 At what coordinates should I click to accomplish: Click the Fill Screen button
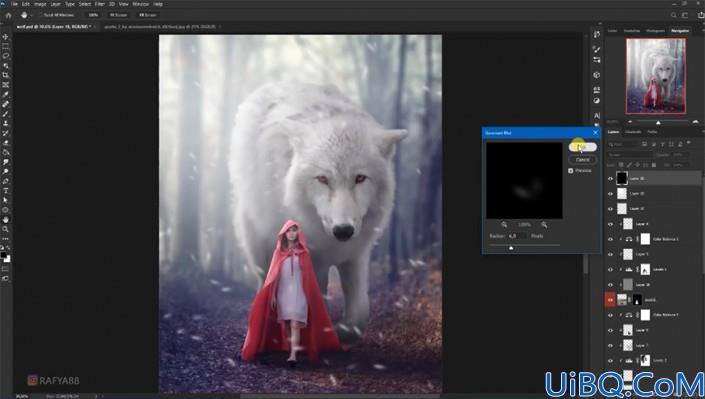(147, 15)
